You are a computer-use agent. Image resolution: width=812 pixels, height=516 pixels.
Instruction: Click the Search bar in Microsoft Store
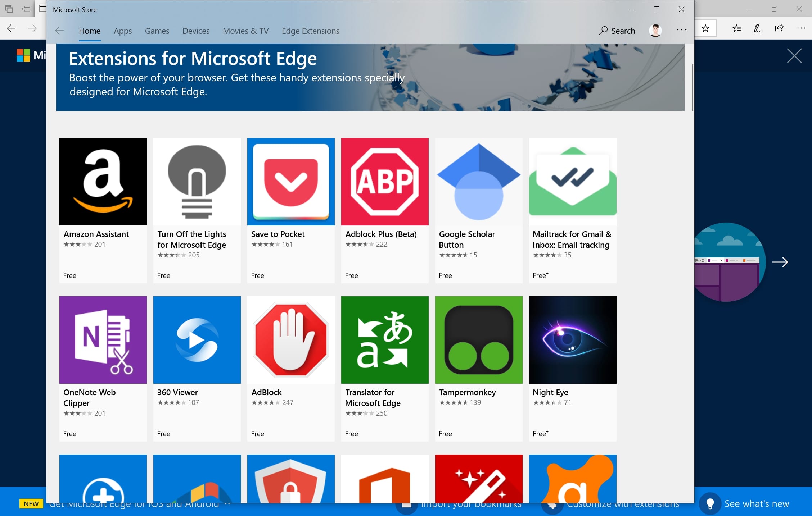[x=618, y=30]
